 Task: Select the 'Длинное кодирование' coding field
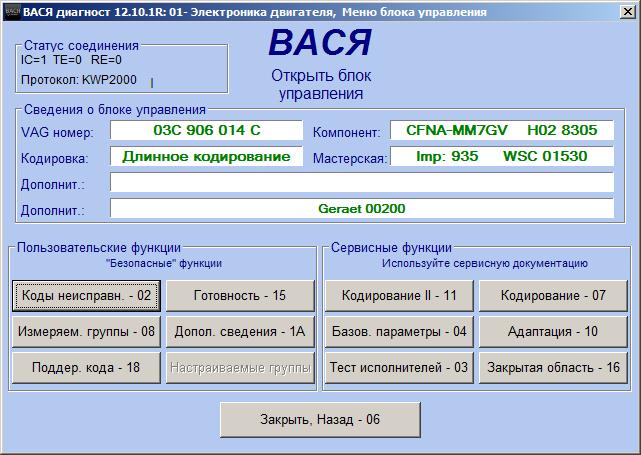point(206,157)
